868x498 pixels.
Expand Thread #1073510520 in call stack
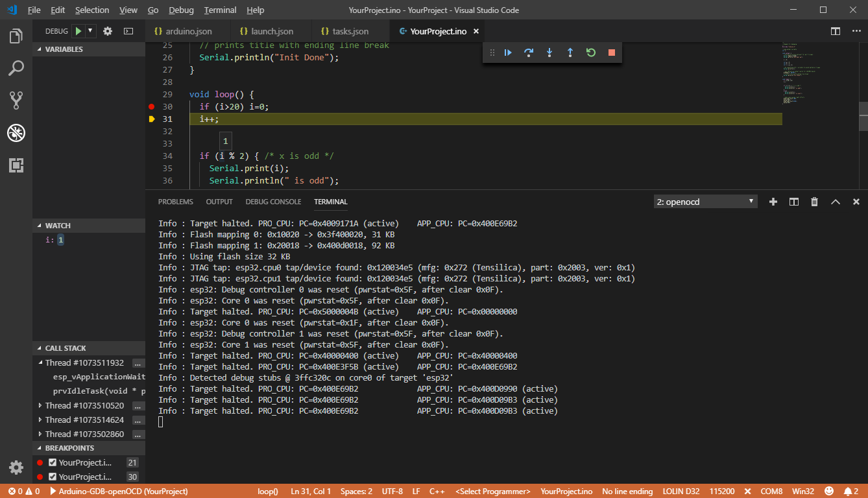41,406
